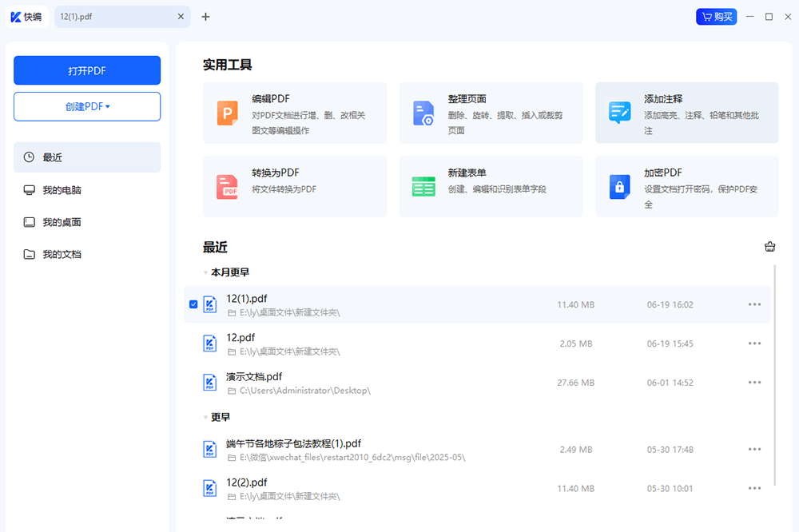Viewport: 799px width, 532px height.
Task: Clear recent list with the trash icon
Action: tap(770, 247)
